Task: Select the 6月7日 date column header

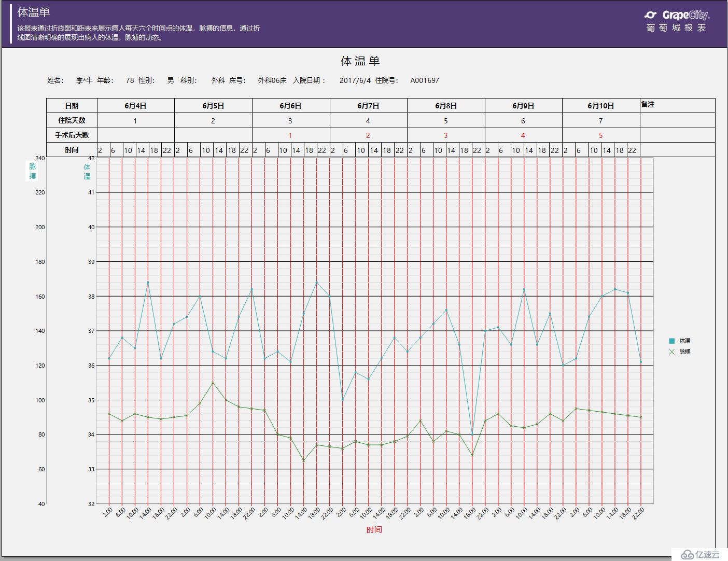Action: (x=368, y=106)
